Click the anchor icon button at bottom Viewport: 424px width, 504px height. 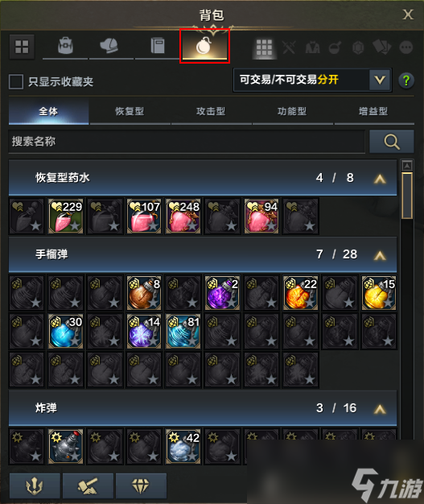pyautogui.click(x=35, y=485)
